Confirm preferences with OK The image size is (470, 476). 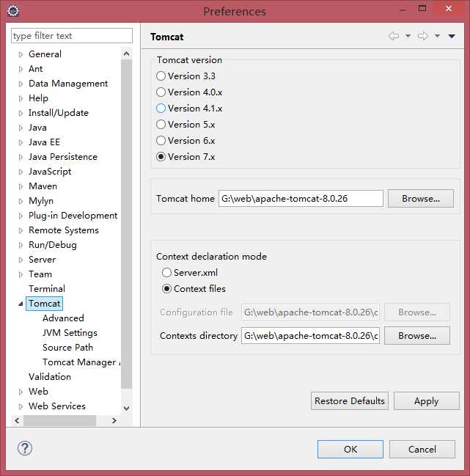350,450
